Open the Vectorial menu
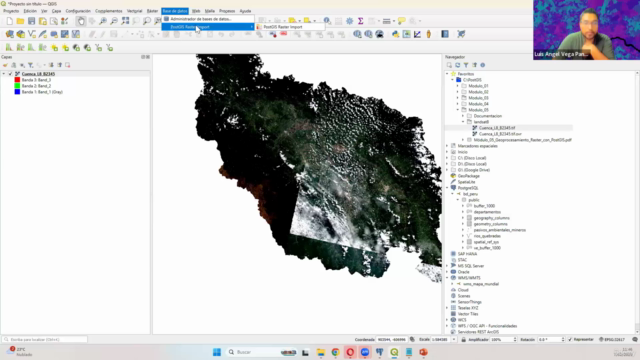This screenshot has height=360, width=640. (x=135, y=11)
